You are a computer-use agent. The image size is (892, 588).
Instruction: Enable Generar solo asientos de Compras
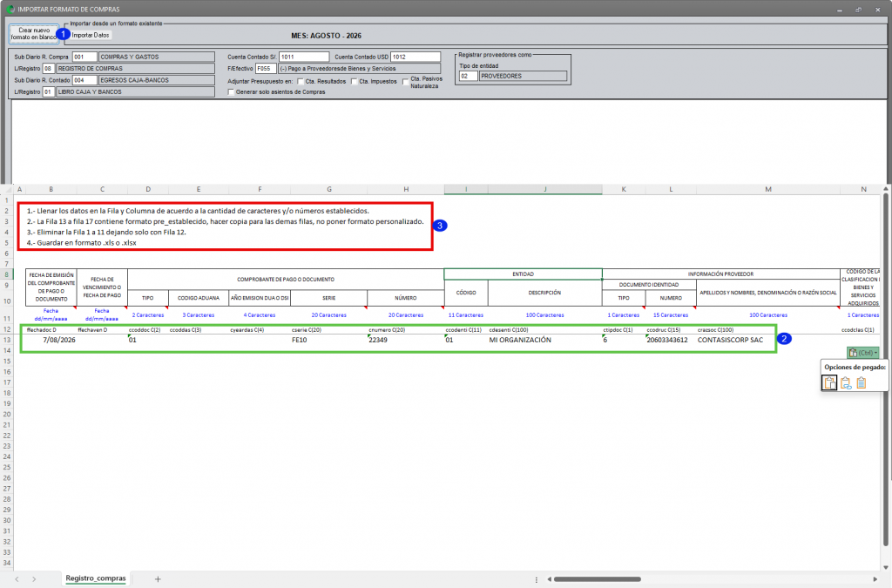pyautogui.click(x=231, y=92)
